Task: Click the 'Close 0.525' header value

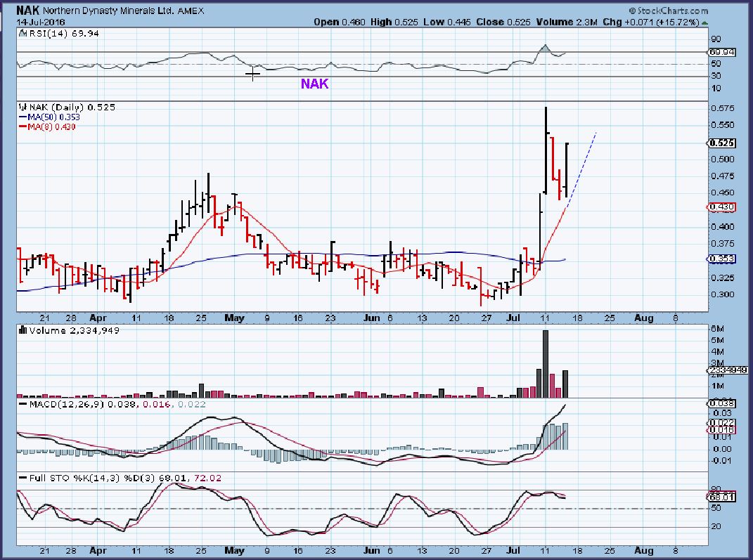Action: pos(503,22)
